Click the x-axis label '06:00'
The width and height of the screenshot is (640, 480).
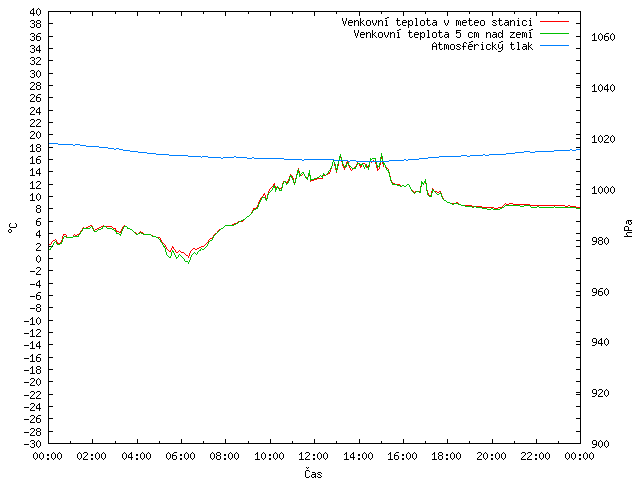180,456
